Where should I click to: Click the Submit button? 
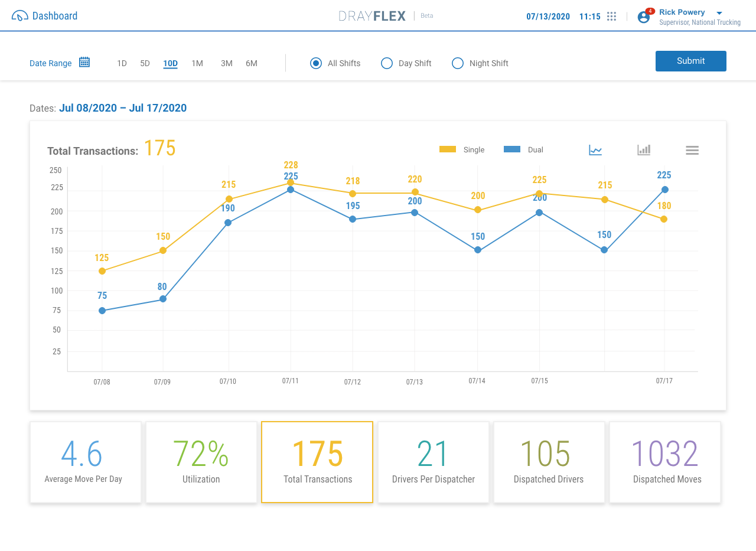point(690,61)
